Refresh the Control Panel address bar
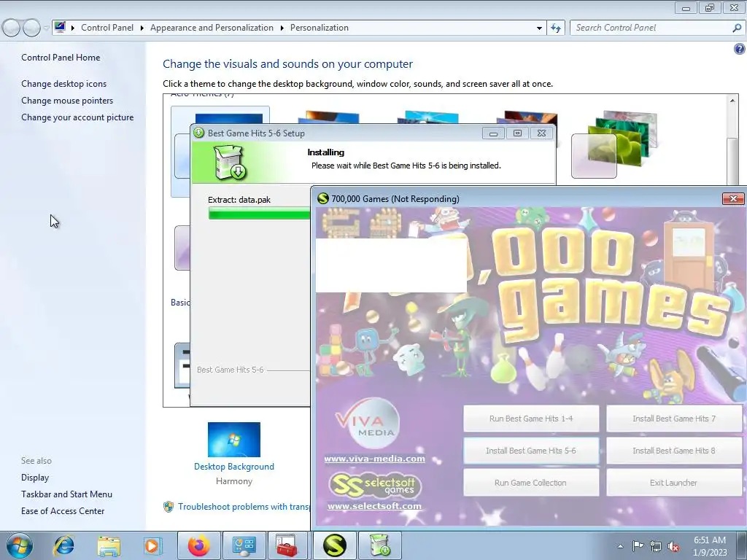This screenshot has height=560, width=747. pos(555,28)
